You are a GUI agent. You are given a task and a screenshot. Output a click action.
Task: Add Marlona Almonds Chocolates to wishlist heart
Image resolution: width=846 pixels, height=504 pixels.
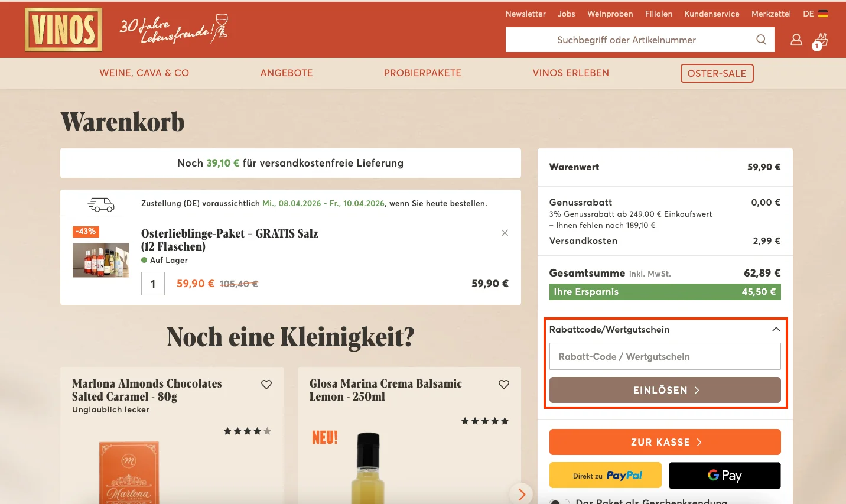point(266,384)
